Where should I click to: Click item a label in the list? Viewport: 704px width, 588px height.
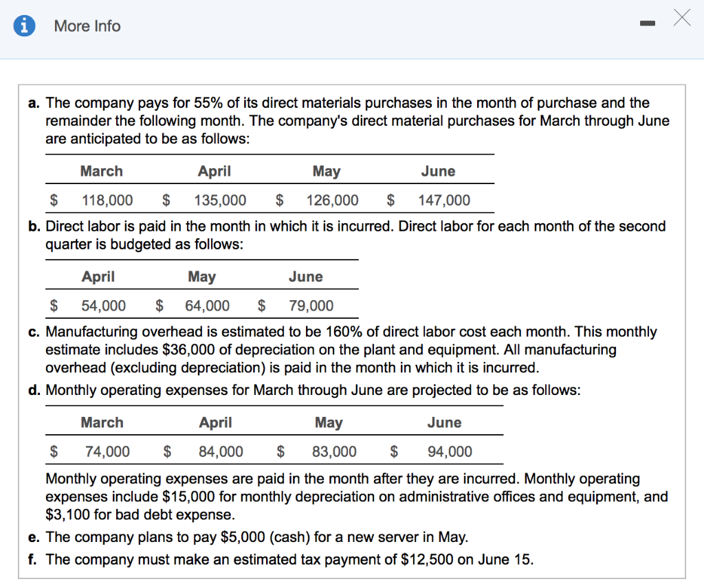33,102
